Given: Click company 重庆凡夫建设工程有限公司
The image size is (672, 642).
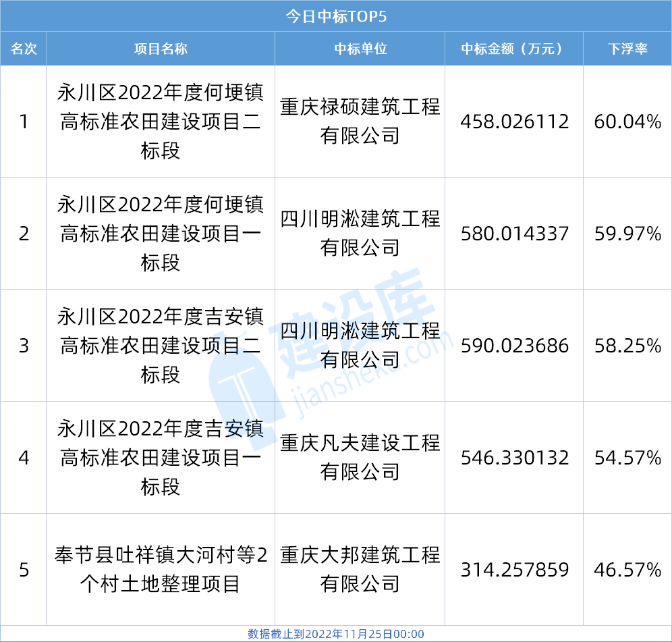Looking at the screenshot, I should coord(360,458).
